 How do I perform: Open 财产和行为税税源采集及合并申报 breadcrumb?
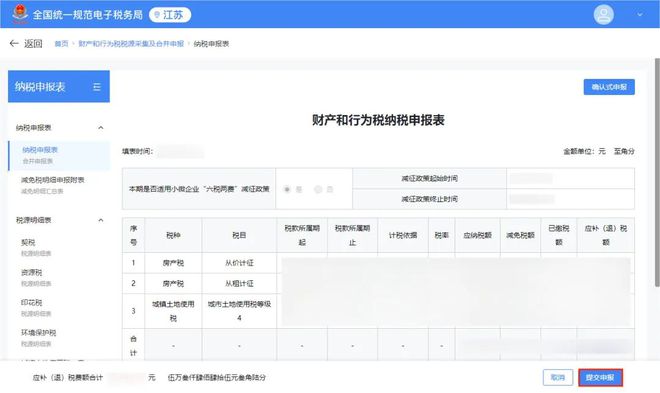(131, 43)
